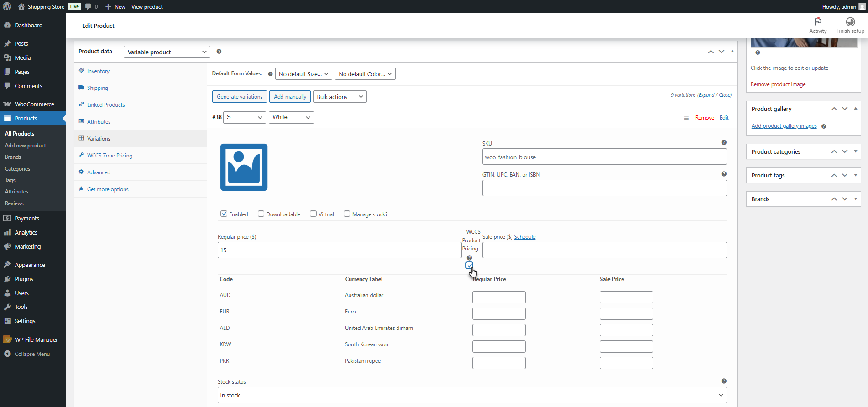Image resolution: width=868 pixels, height=407 pixels.
Task: Click help icon next to Default Form Values
Action: click(x=270, y=74)
